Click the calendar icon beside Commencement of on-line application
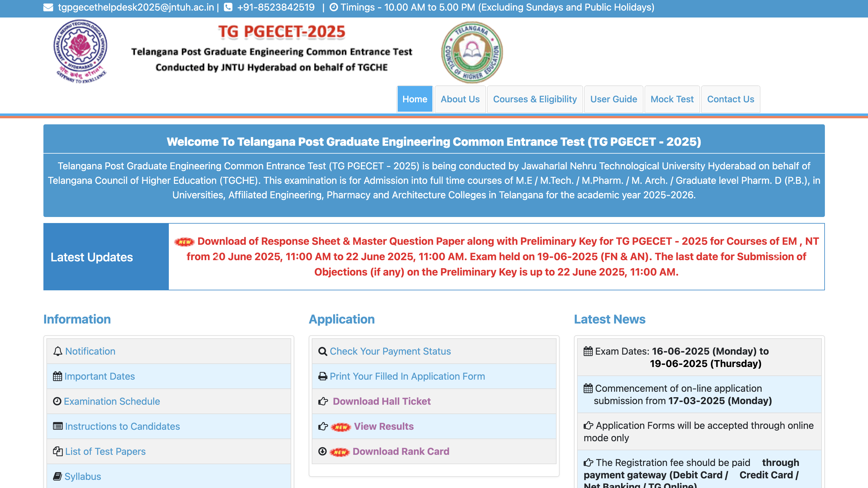 click(588, 388)
